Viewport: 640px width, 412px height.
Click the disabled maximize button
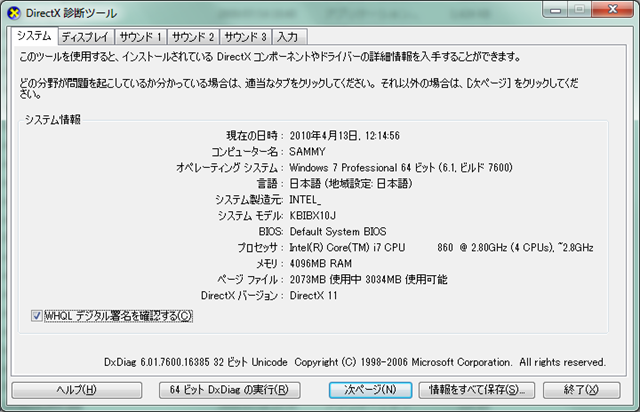tap(579, 10)
